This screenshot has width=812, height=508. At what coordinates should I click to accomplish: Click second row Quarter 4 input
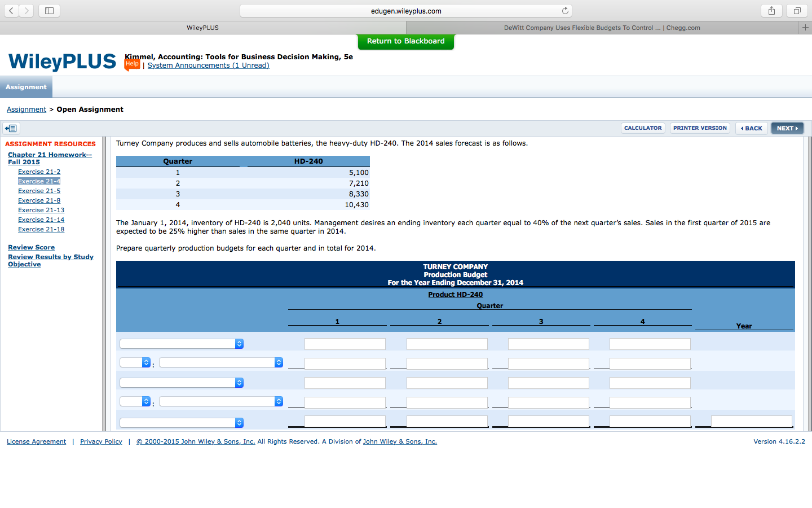coord(650,364)
